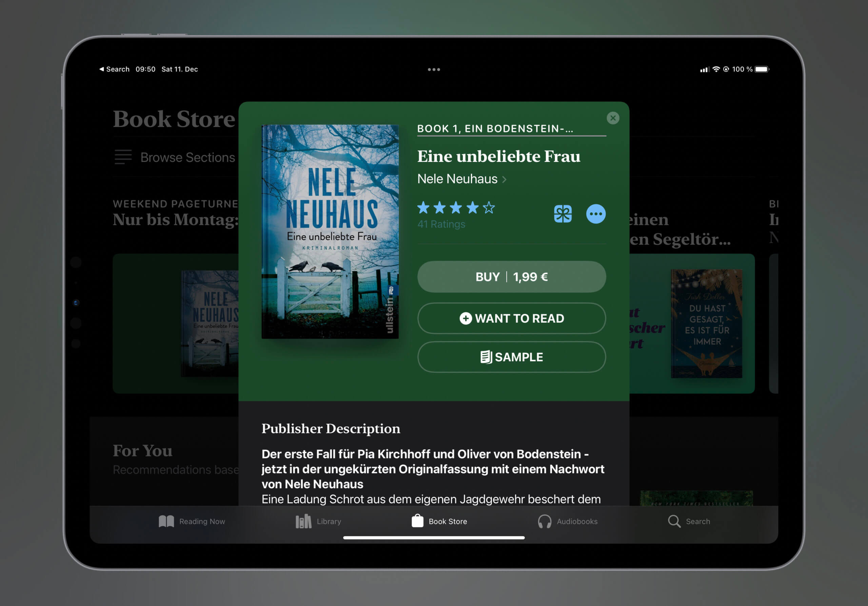Select the Book Store tab
Screen dimensions: 868x606
coord(439,521)
